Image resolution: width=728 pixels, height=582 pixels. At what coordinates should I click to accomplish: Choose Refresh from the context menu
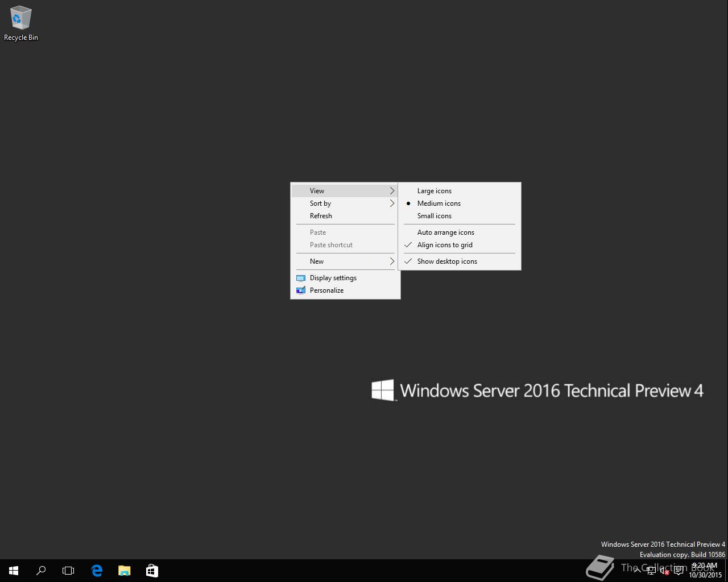(x=345, y=216)
